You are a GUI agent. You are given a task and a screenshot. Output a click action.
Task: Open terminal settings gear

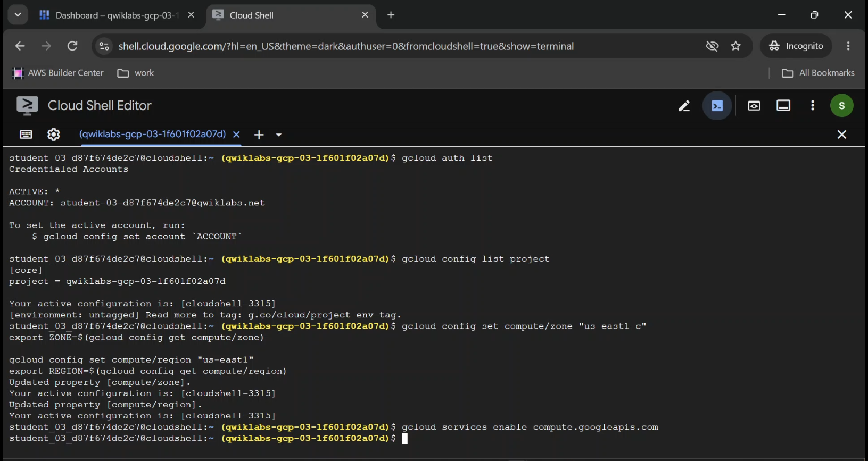[x=54, y=135]
